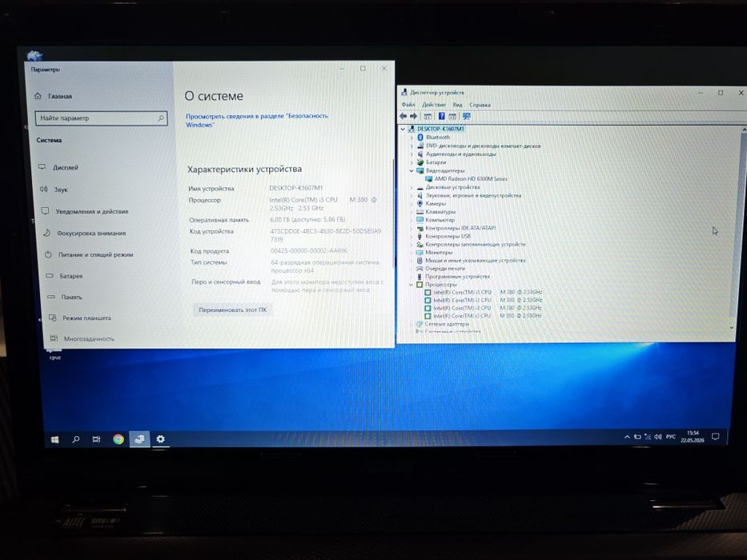Click Главная in the Settings sidebar

(x=59, y=96)
